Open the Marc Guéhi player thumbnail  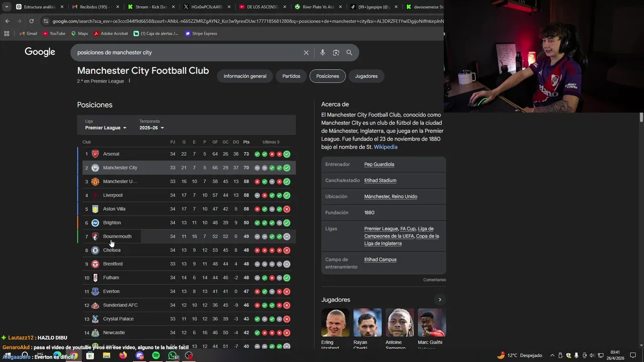pyautogui.click(x=432, y=323)
